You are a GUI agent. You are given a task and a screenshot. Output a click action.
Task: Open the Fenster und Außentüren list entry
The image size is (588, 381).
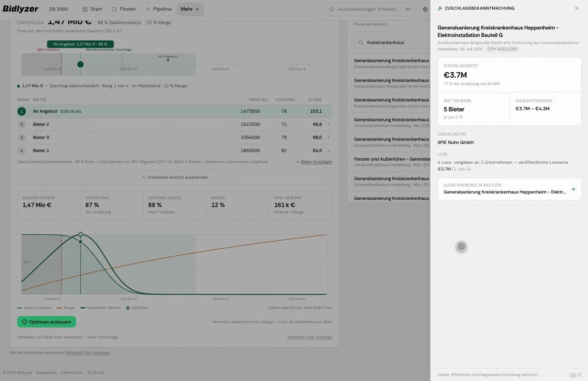389,162
